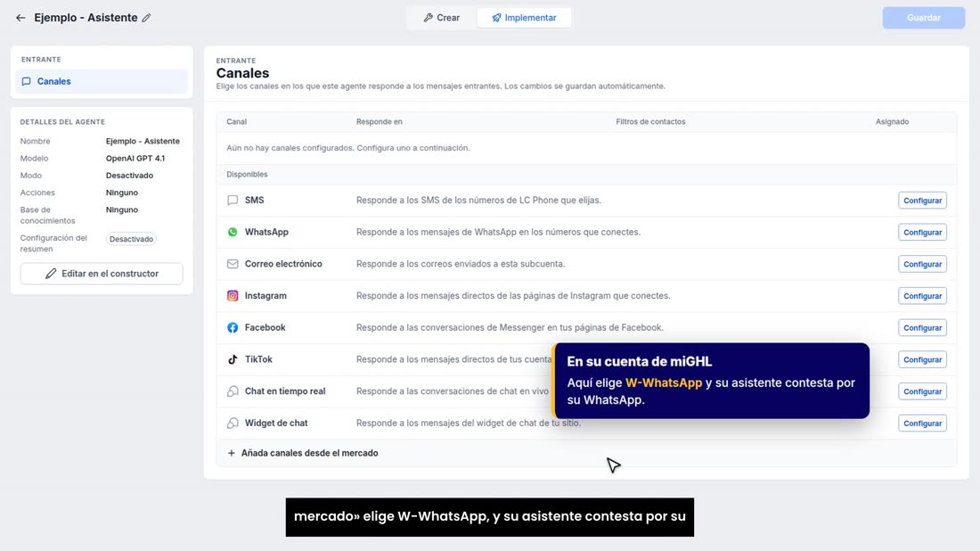Click the Chat en tiempo real icon

coord(233,391)
